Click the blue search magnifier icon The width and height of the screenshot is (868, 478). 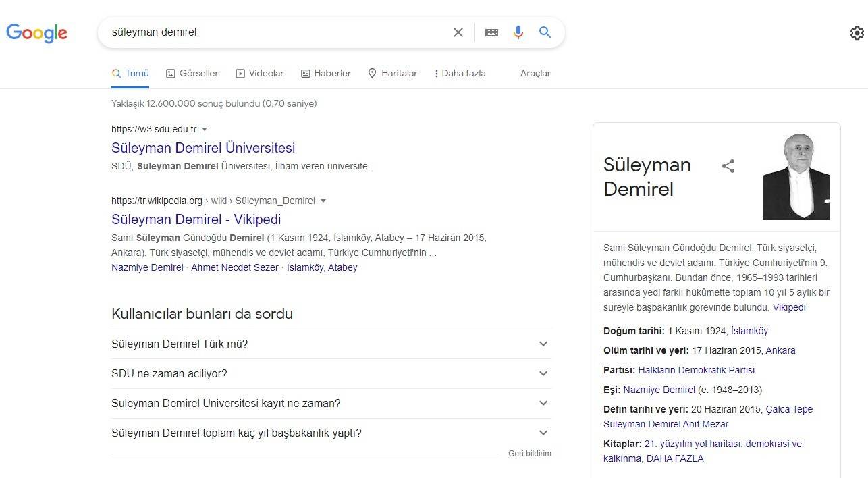(x=545, y=32)
